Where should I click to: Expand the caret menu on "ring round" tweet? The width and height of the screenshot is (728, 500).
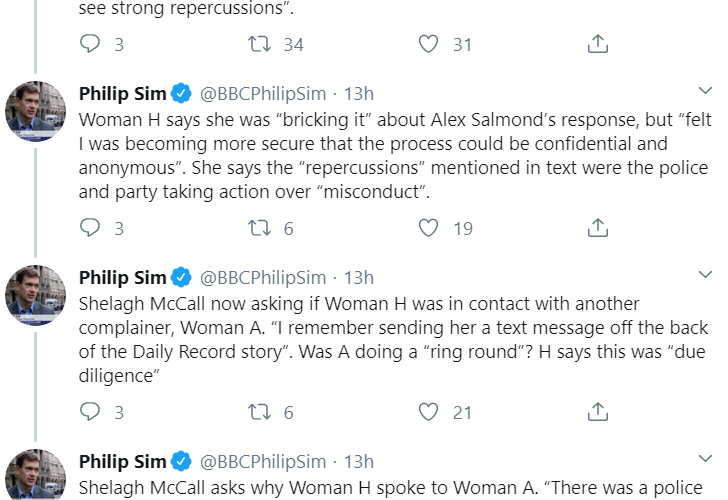coord(704,275)
